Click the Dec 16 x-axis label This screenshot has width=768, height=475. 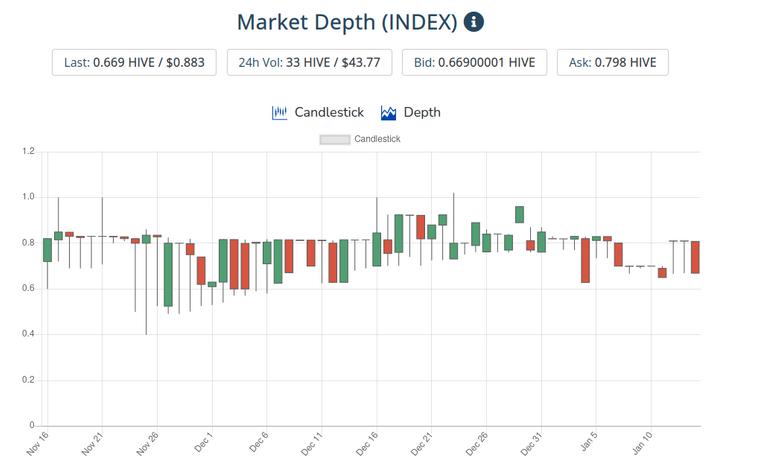coord(366,444)
